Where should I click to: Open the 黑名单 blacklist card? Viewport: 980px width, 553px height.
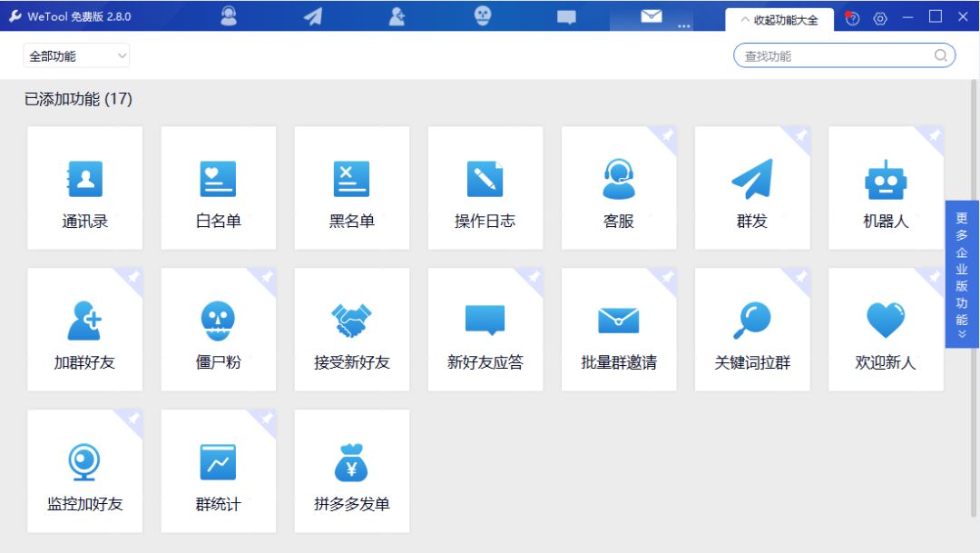point(352,188)
